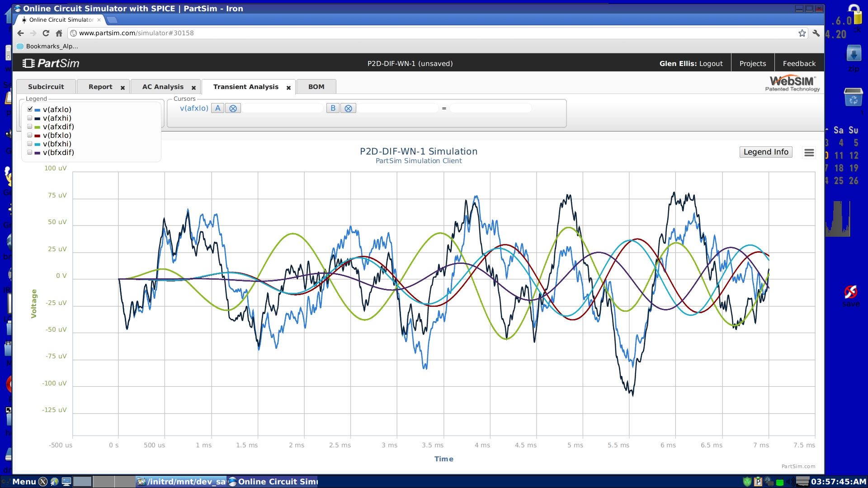
Task: Click the v(bfxlo) red color swatch
Action: point(38,136)
